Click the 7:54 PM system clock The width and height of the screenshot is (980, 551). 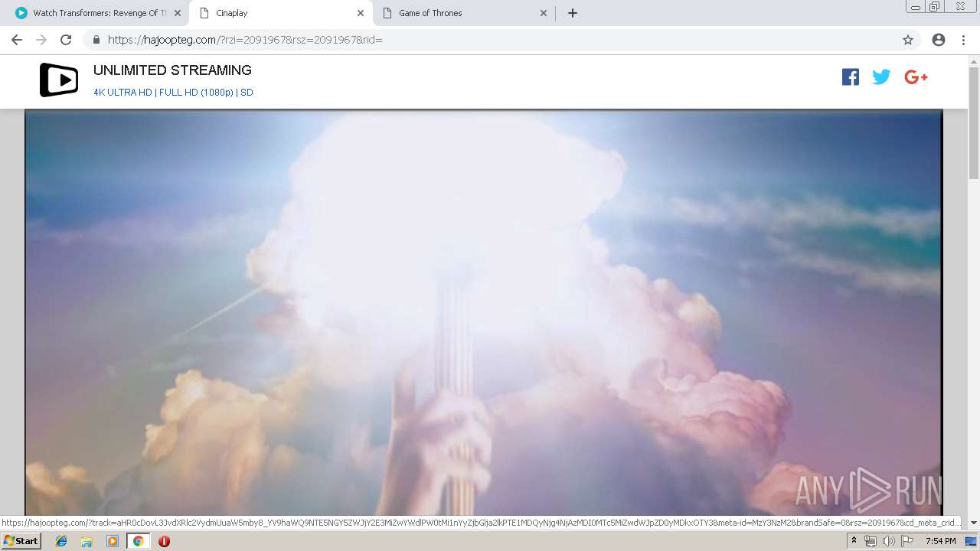pos(940,541)
